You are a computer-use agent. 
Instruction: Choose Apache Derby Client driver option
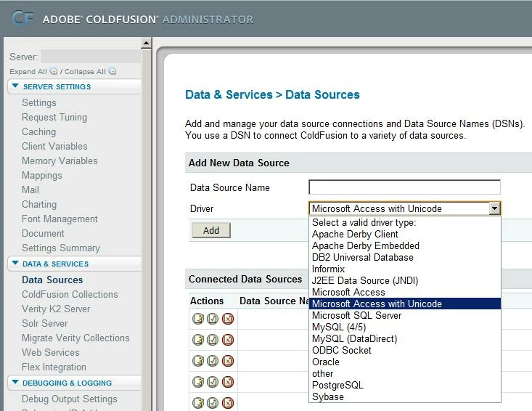pyautogui.click(x=405, y=234)
